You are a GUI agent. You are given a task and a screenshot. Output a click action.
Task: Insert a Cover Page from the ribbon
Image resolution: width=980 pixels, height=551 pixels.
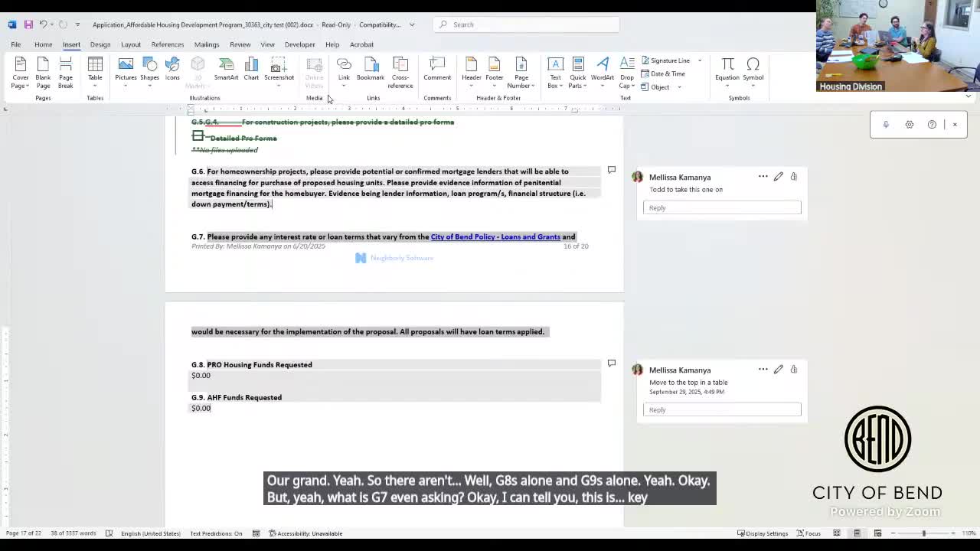coord(20,73)
